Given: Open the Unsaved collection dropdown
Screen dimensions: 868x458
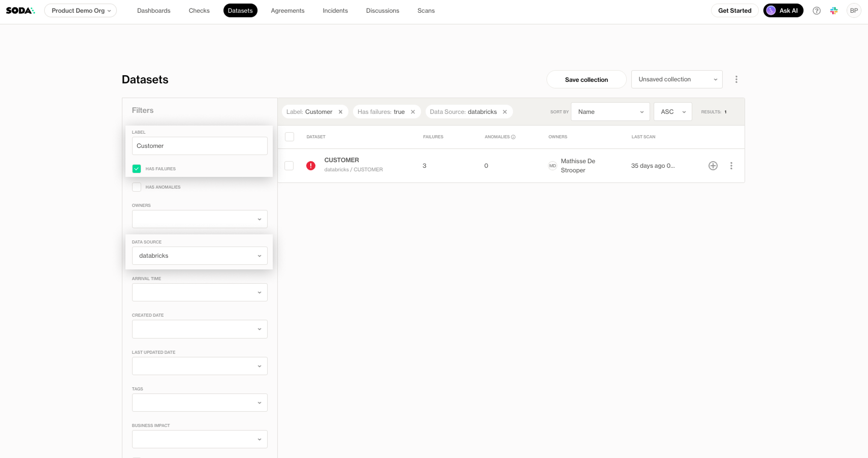Looking at the screenshot, I should coord(677,79).
